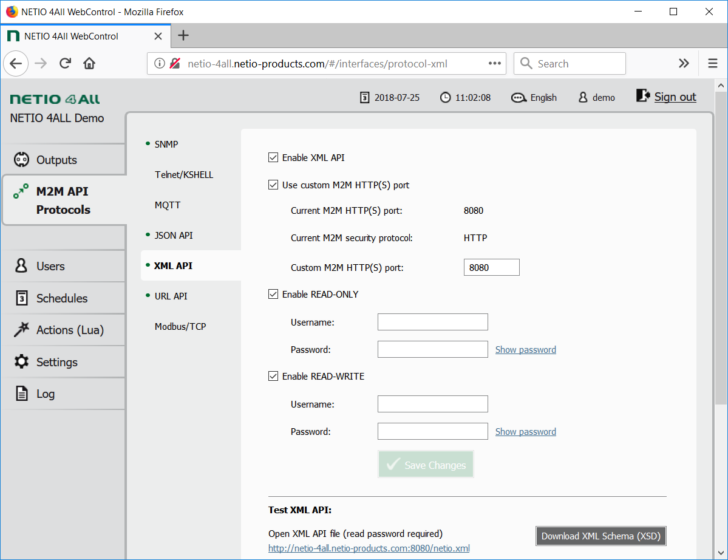728x560 pixels.
Task: Select the MQTT protocol
Action: click(x=168, y=205)
